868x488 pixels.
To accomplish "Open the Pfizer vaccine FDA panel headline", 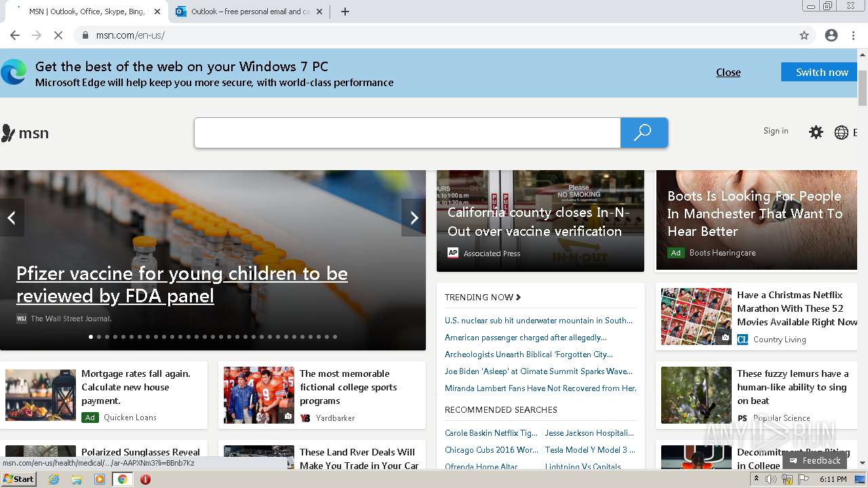I will (182, 285).
